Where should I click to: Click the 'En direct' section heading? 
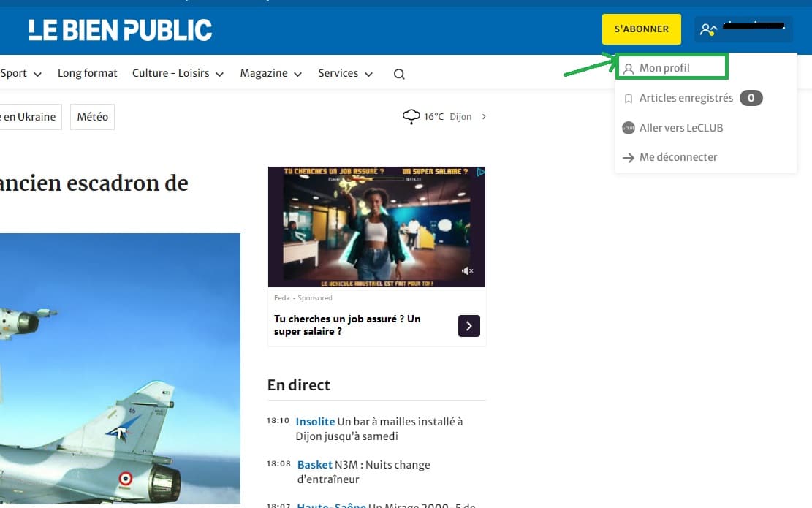pos(299,384)
